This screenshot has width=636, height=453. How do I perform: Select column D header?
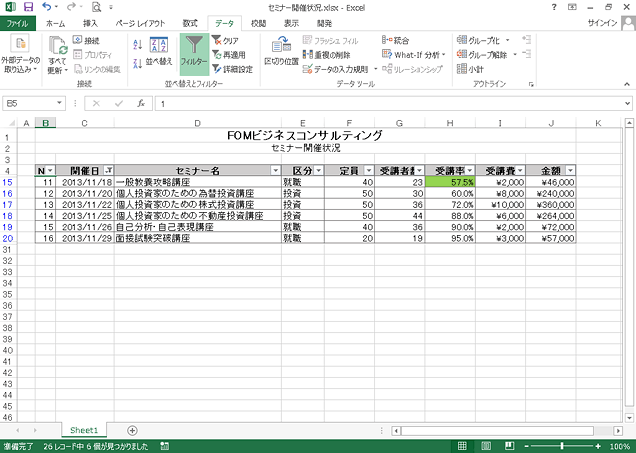(198, 123)
